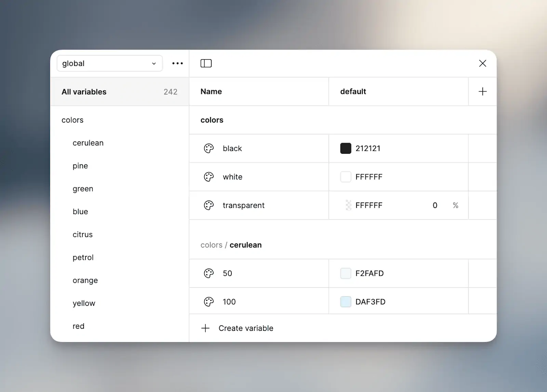Select the colors group in sidebar

tap(72, 120)
